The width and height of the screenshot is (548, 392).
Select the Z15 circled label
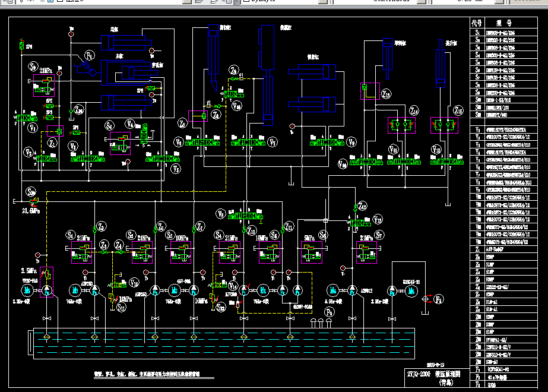(458, 110)
